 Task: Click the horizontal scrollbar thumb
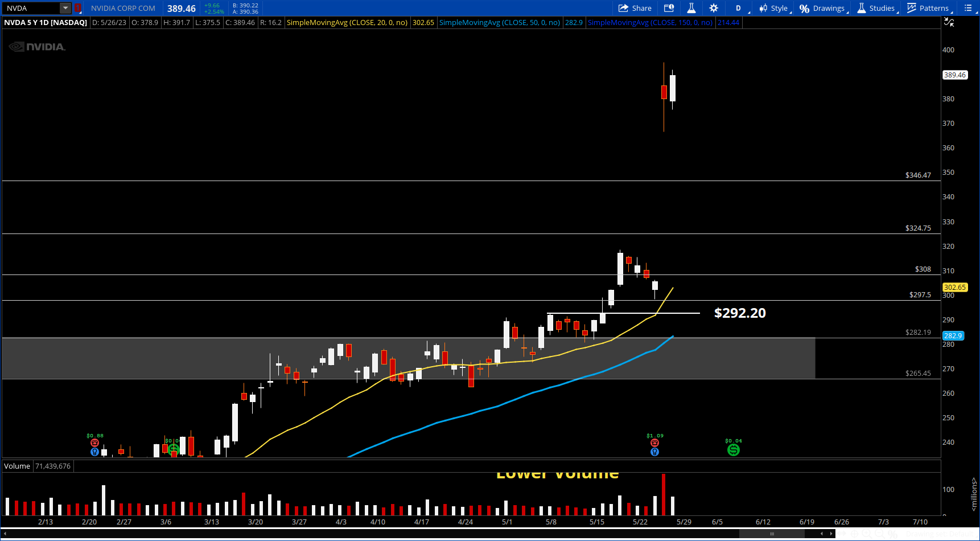click(772, 534)
